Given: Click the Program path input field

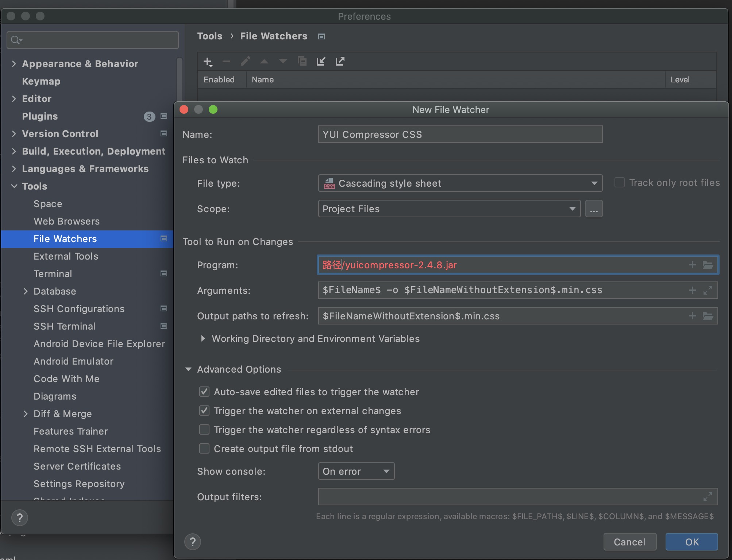Looking at the screenshot, I should pos(518,264).
